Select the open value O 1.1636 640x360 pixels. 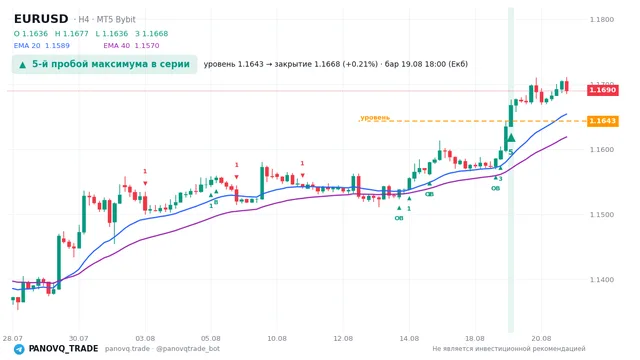(31, 34)
